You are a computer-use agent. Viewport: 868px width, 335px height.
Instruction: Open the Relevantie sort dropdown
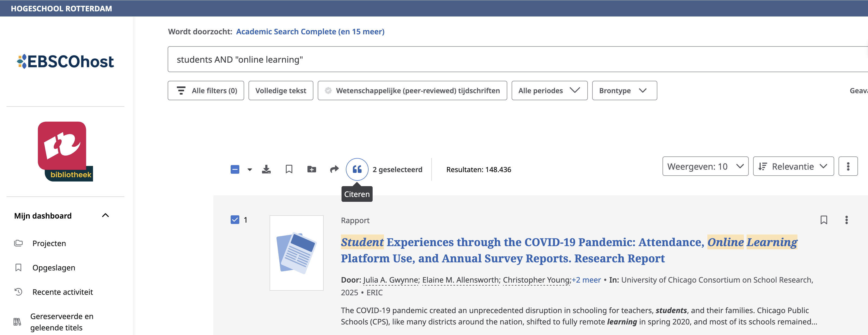(x=793, y=166)
